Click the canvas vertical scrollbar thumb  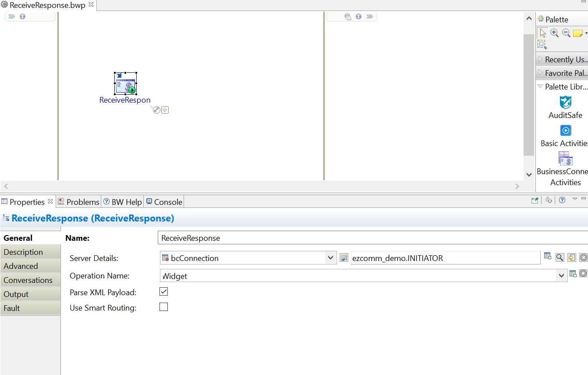pyautogui.click(x=529, y=94)
